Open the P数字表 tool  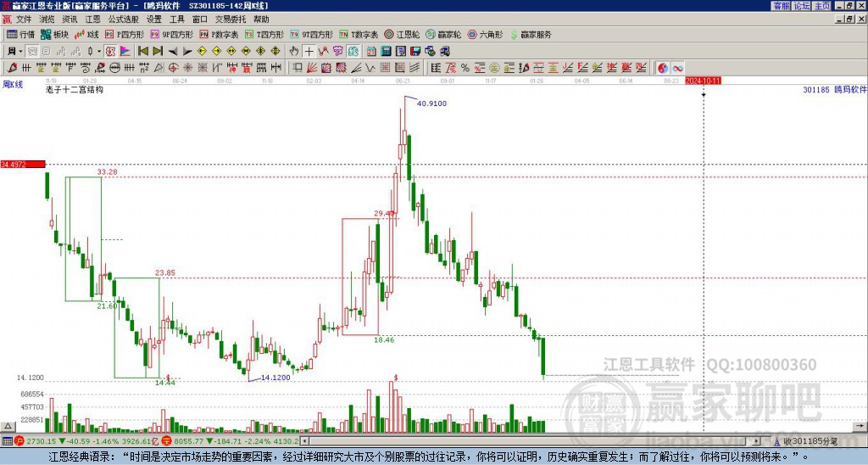click(x=219, y=34)
